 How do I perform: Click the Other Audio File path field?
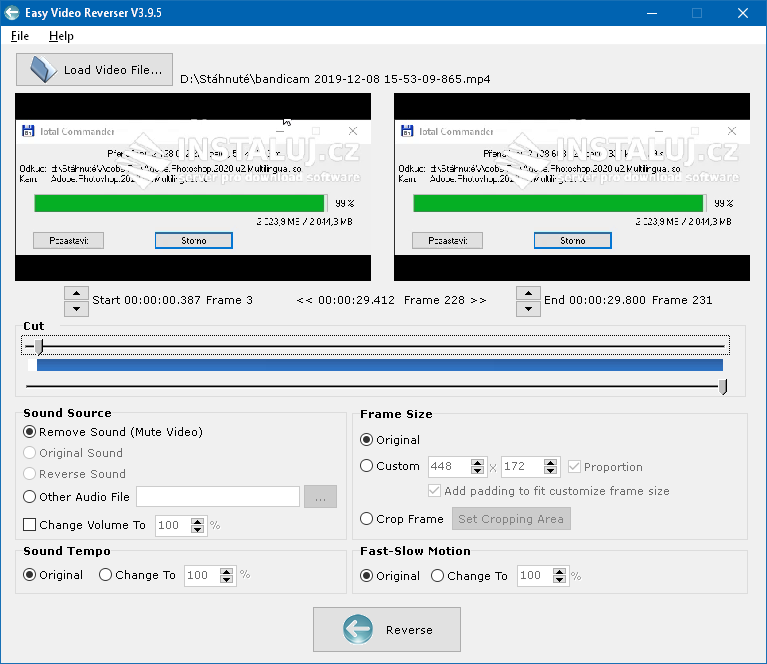(x=218, y=497)
